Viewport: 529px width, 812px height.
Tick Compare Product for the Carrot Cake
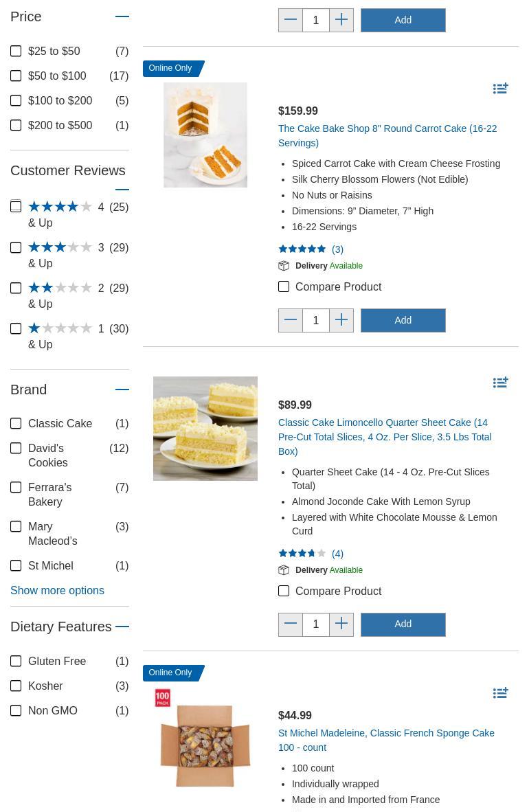pos(284,286)
